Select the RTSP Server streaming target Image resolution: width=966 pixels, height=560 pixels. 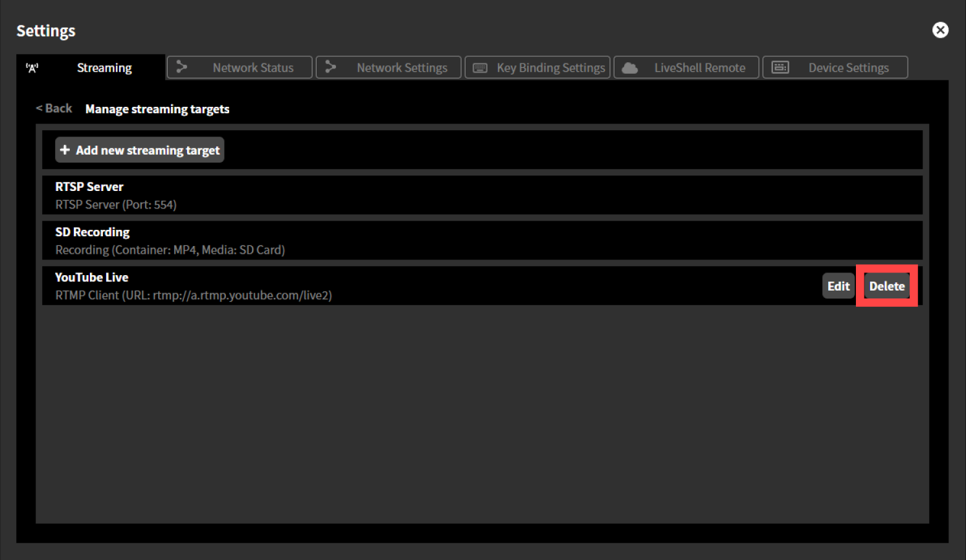click(388, 195)
